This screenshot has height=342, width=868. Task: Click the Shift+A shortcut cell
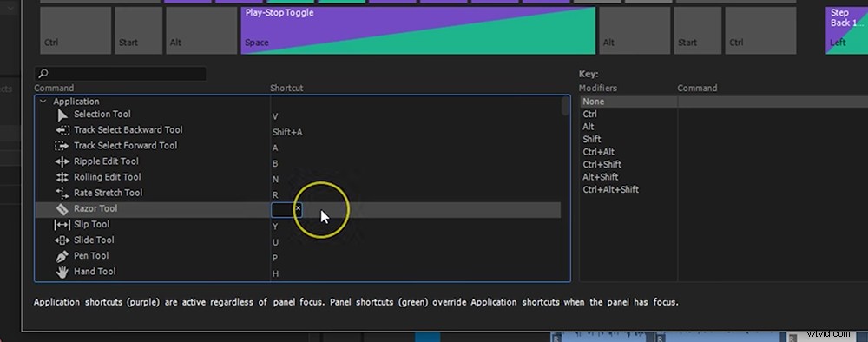pyautogui.click(x=287, y=133)
